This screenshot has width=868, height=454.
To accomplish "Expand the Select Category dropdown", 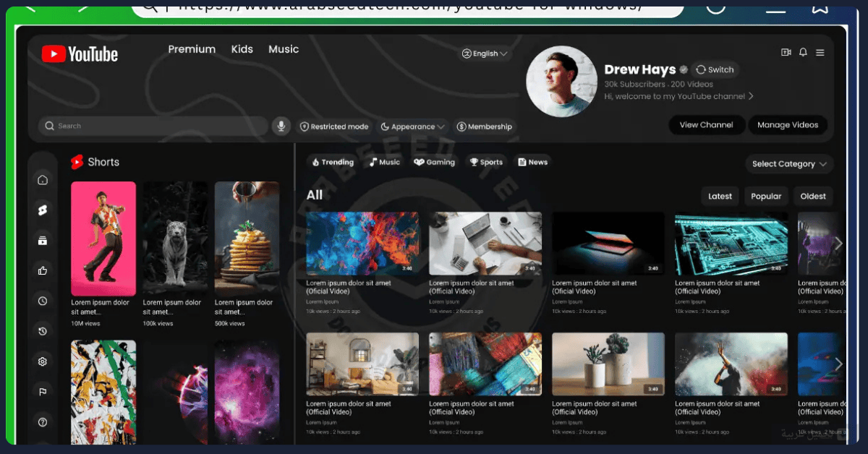I will point(789,164).
